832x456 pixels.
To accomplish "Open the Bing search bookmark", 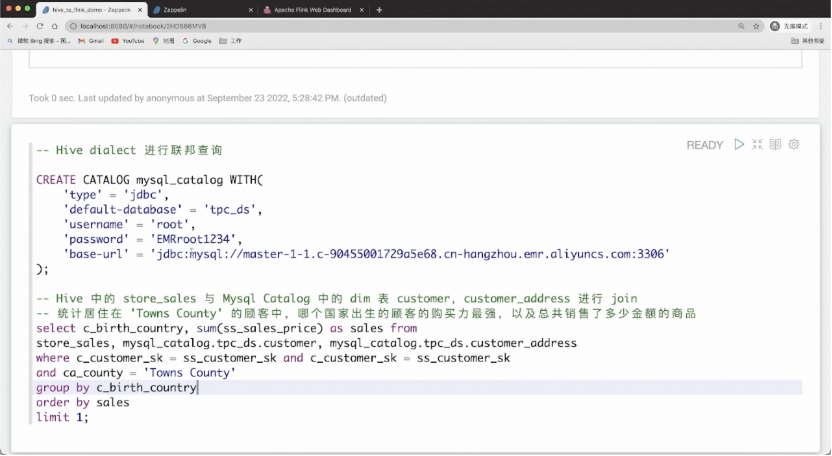I will [x=38, y=41].
